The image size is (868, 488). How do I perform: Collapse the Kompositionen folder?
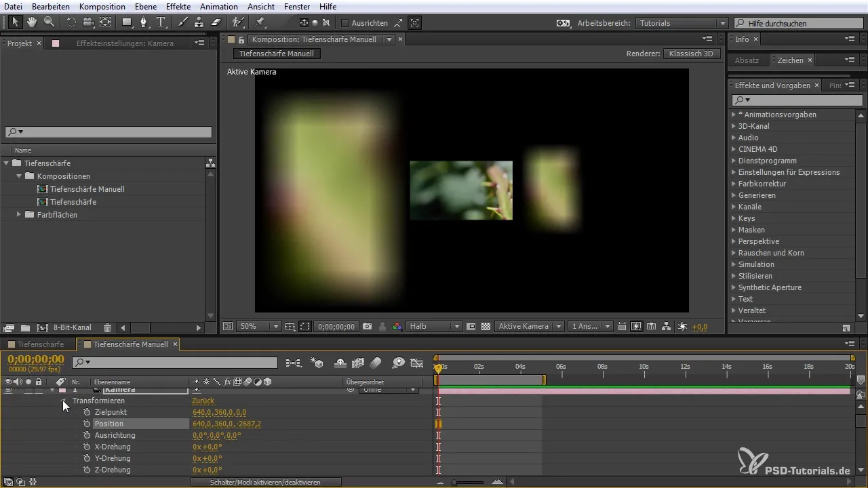point(18,176)
